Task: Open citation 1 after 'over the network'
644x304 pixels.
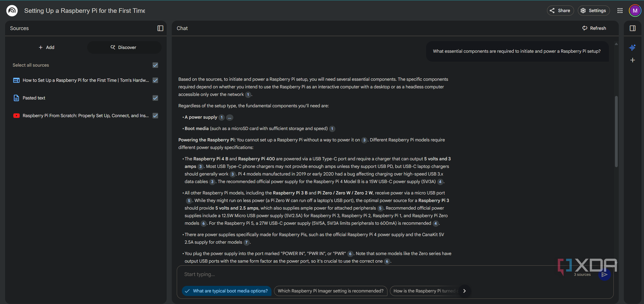Action: [x=248, y=94]
